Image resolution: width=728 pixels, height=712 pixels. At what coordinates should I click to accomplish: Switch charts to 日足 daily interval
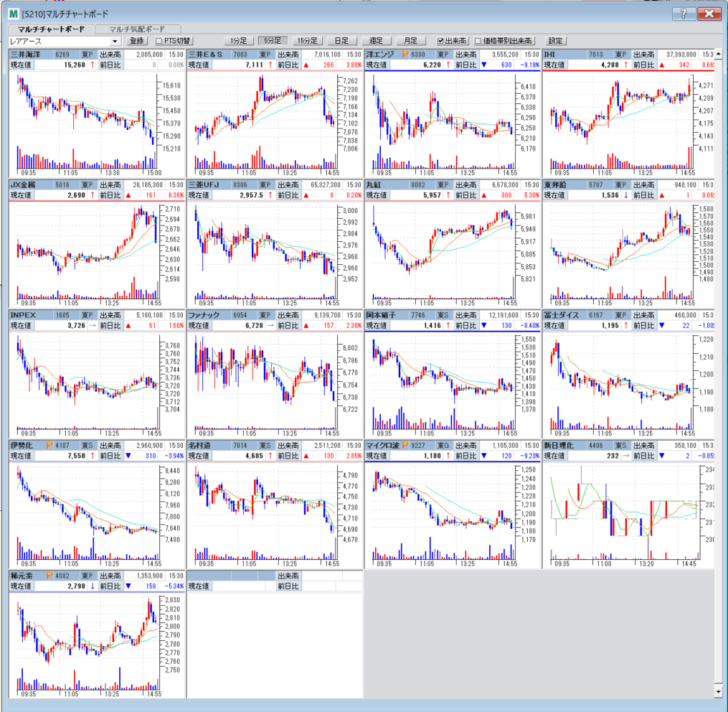tap(341, 41)
